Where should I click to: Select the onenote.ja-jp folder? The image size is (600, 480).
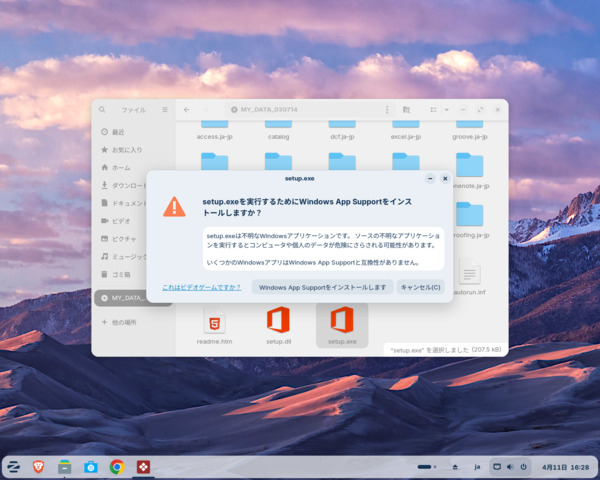coord(470,171)
